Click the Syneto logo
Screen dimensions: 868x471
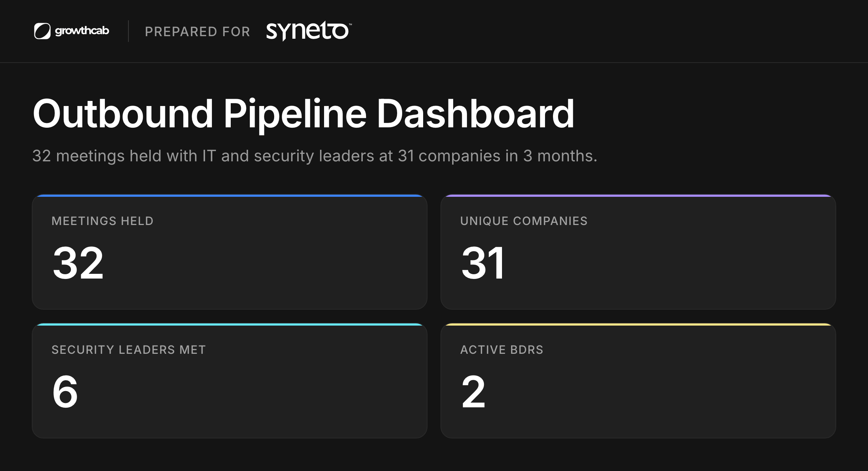pos(309,31)
